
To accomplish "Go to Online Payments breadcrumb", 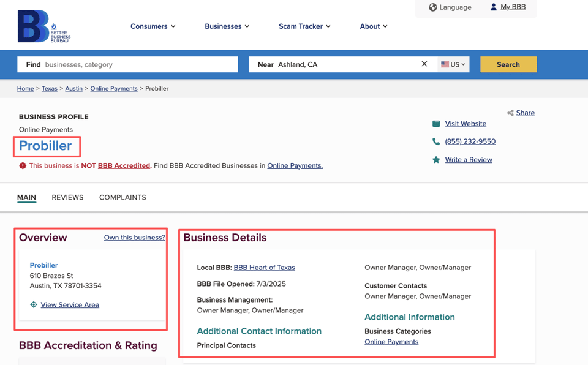I will pyautogui.click(x=114, y=89).
